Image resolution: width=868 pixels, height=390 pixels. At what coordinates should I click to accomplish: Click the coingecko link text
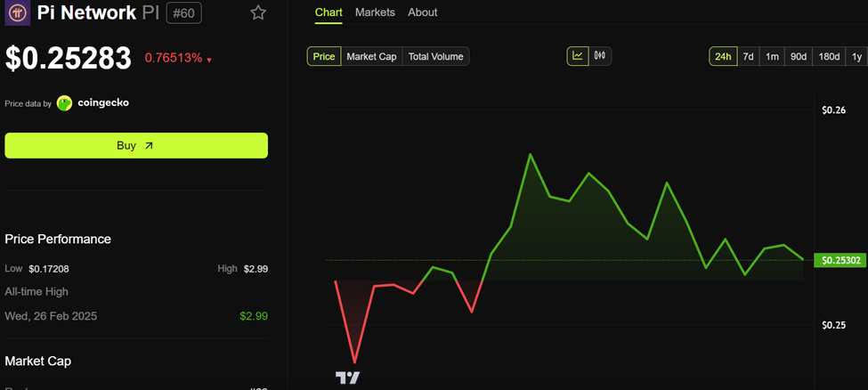click(x=103, y=102)
